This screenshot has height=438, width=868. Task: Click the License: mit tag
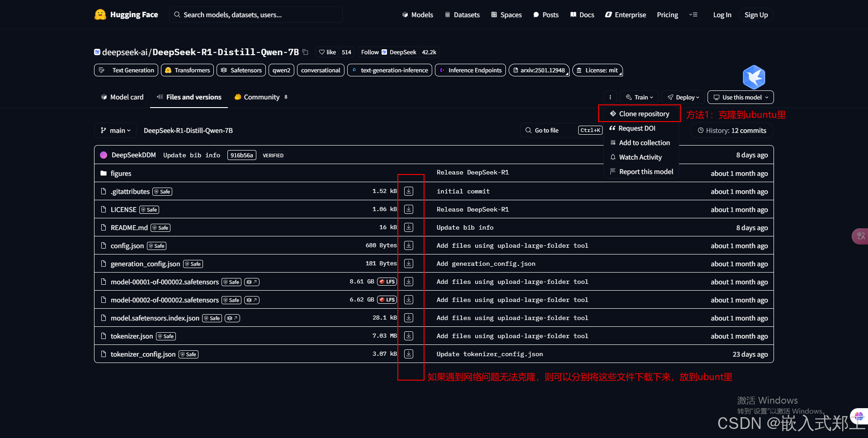(597, 70)
